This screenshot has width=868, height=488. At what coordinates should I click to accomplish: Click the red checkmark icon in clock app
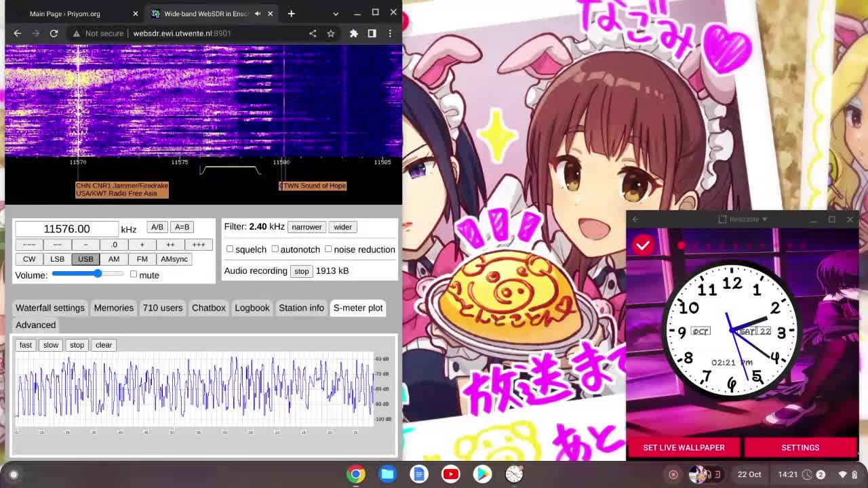[x=643, y=245]
